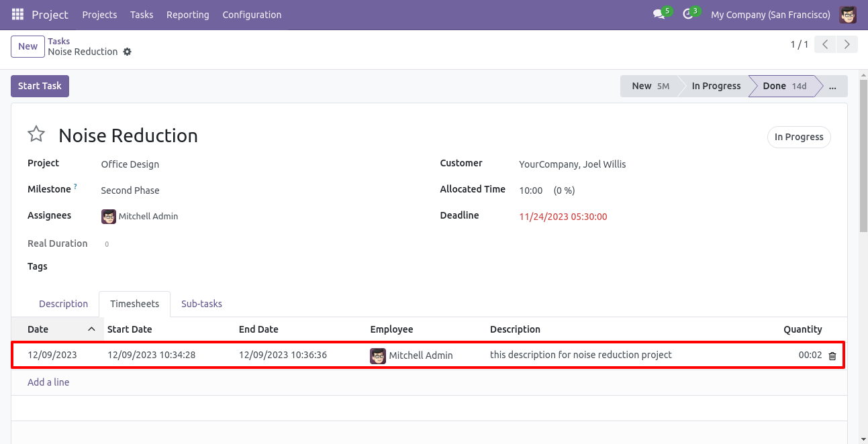Expand the hidden stages ellipsis
The width and height of the screenshot is (868, 444).
[x=833, y=87]
